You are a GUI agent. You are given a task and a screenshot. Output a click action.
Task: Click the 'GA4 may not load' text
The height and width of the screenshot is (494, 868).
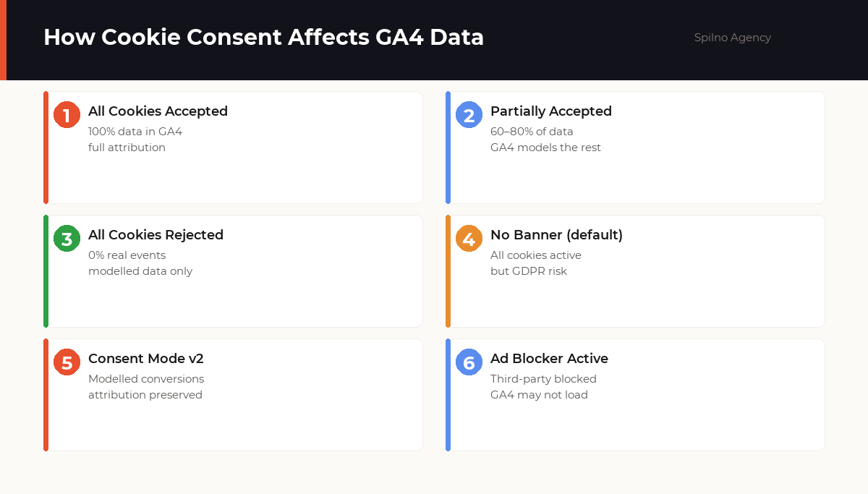pyautogui.click(x=539, y=395)
